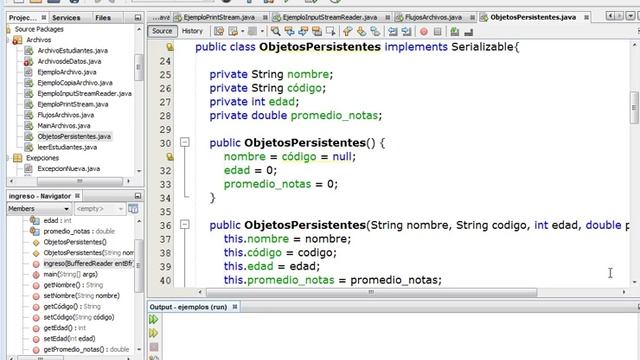640x360 pixels.
Task: Shift line right icon
Action: [406, 31]
